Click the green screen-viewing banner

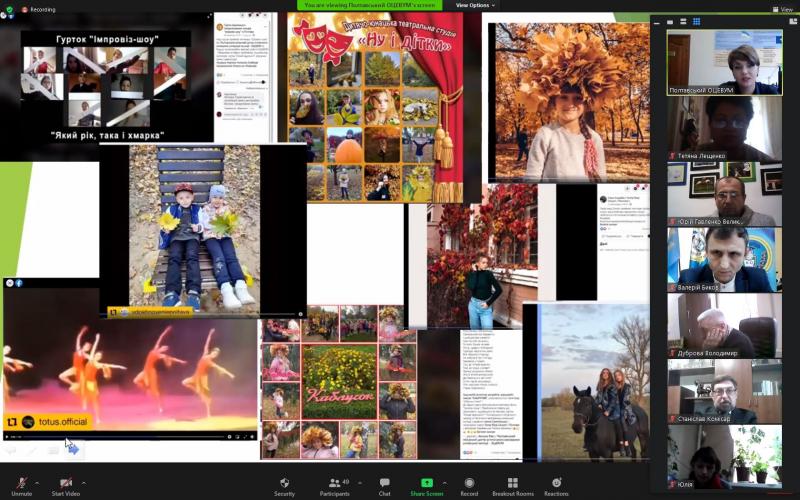pos(369,5)
